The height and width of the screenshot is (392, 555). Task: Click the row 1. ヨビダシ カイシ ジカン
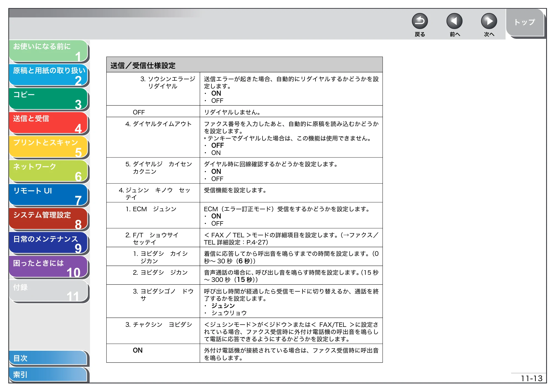click(244, 257)
